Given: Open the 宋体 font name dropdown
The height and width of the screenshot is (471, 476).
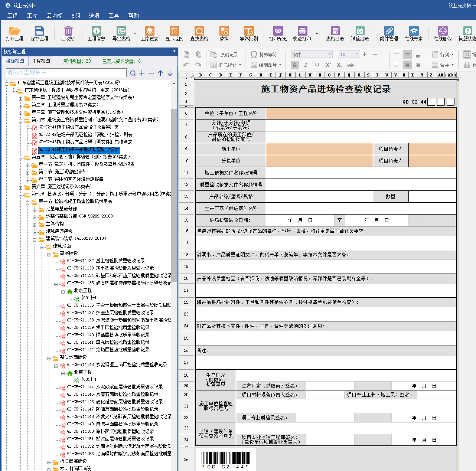Looking at the screenshot, I should [329, 55].
